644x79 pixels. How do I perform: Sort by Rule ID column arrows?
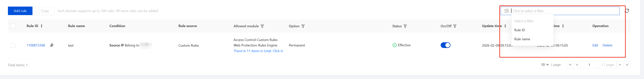tap(42, 26)
